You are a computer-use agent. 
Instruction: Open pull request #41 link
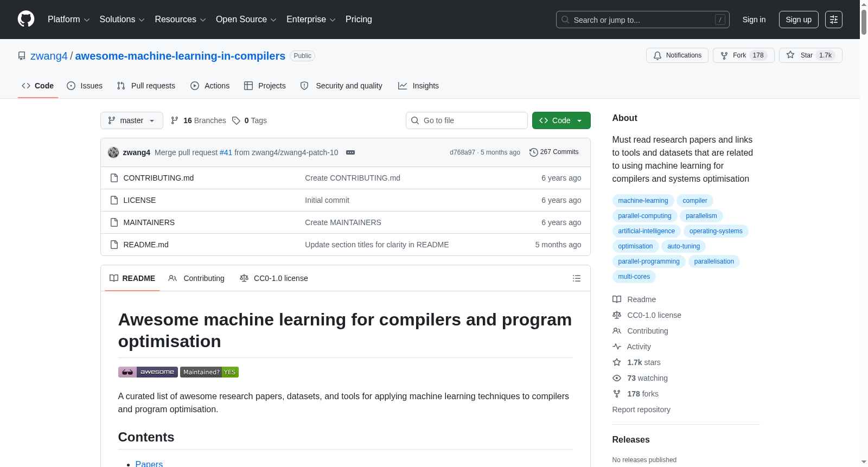click(x=226, y=152)
